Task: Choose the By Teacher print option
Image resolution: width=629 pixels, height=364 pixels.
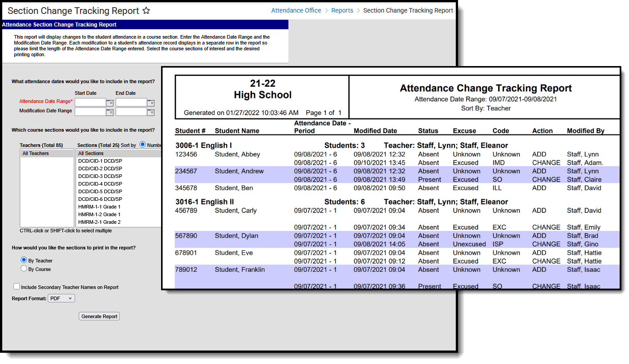Action: 24,260
